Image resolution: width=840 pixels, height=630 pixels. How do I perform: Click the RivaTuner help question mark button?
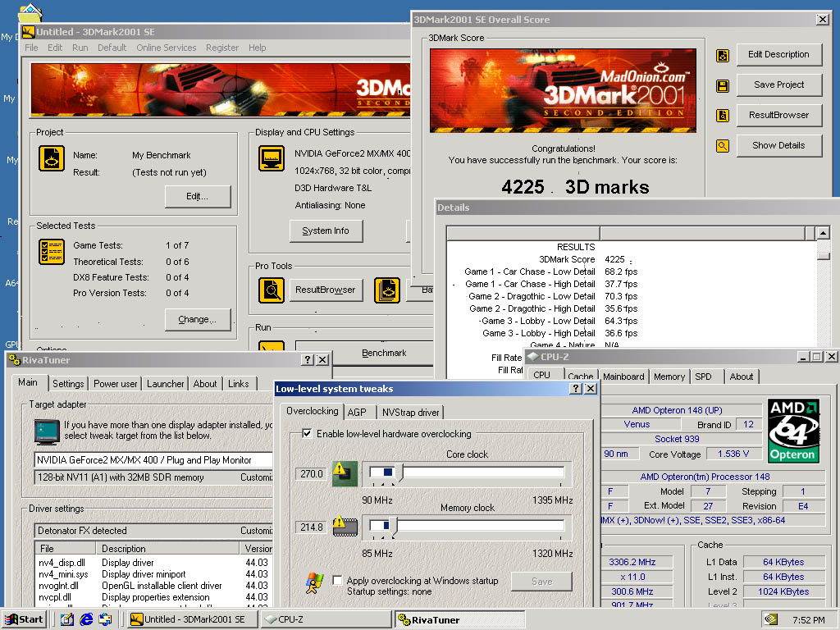(x=307, y=360)
